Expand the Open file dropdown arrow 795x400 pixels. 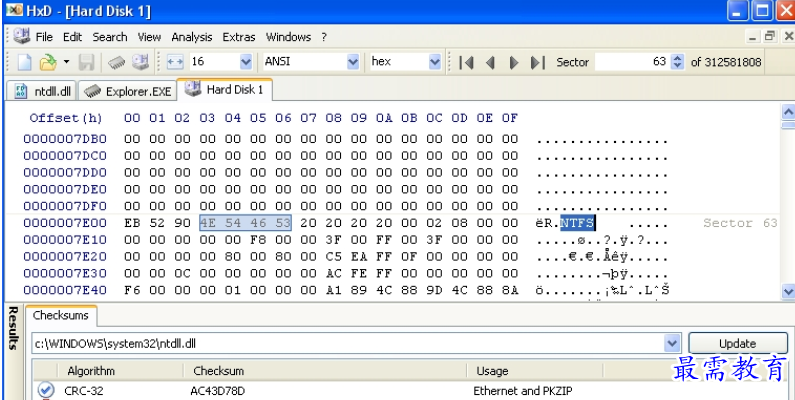point(66,62)
